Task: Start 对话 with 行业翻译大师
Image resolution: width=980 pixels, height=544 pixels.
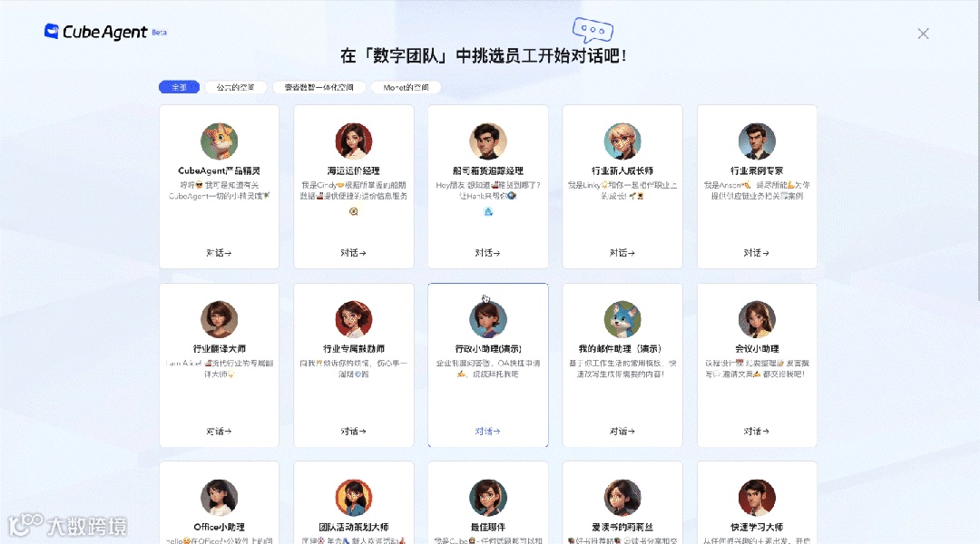Action: 219,431
